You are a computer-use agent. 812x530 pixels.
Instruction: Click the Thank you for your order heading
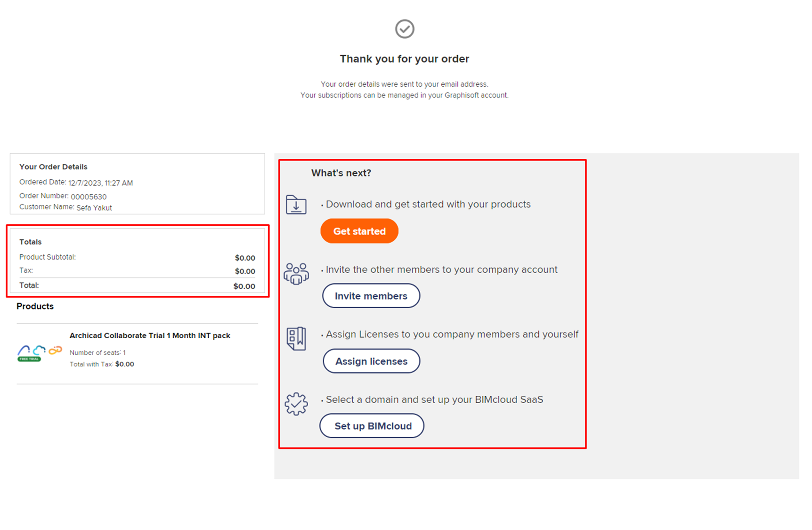(x=405, y=59)
